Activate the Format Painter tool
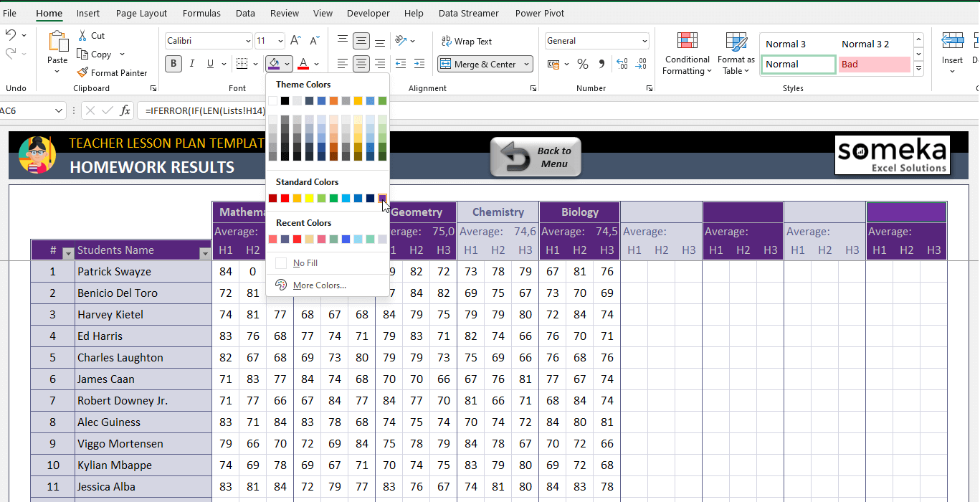This screenshot has height=502, width=980. (113, 72)
